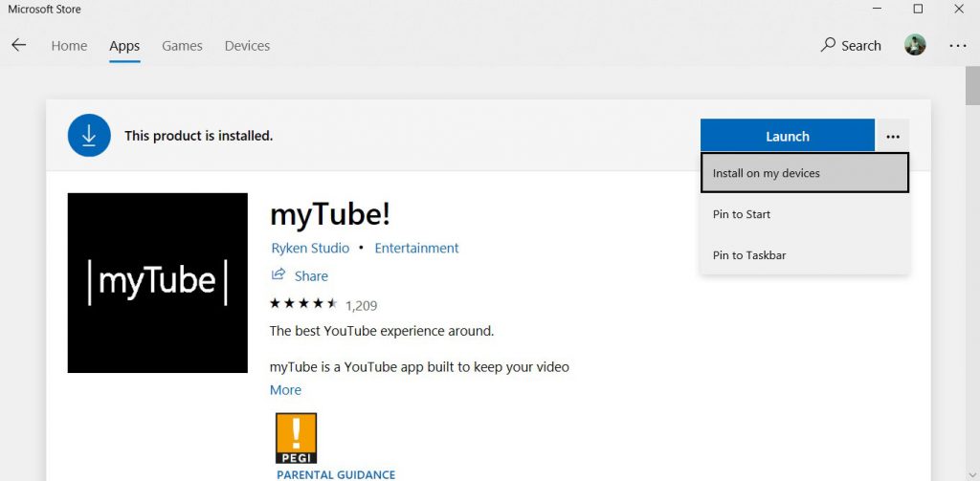Click the Search magnifier button
This screenshot has height=481, width=980.
[851, 45]
